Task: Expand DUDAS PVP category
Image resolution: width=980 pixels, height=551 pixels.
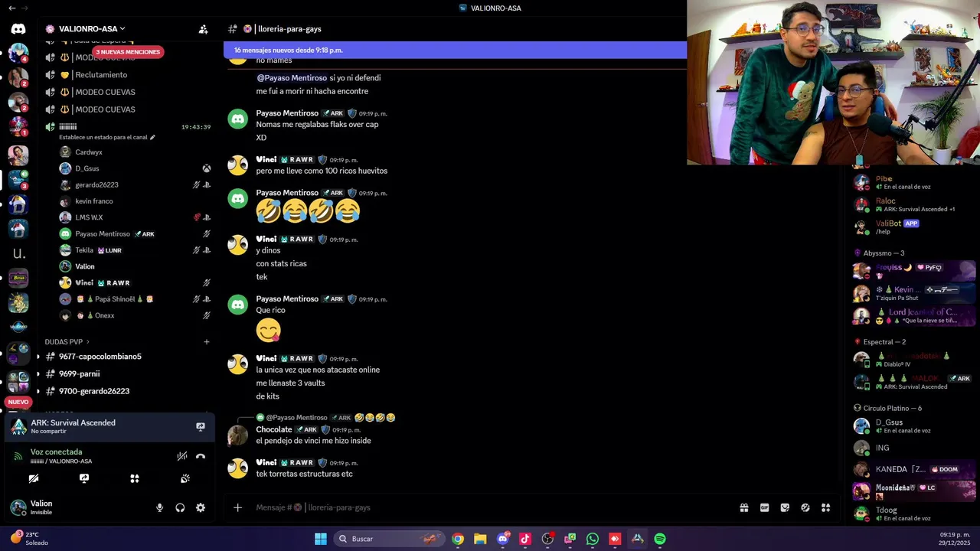Action: pyautogui.click(x=67, y=342)
